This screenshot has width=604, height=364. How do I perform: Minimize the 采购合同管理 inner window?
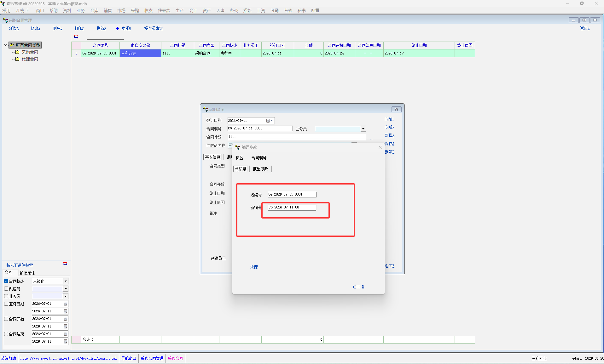coord(573,20)
